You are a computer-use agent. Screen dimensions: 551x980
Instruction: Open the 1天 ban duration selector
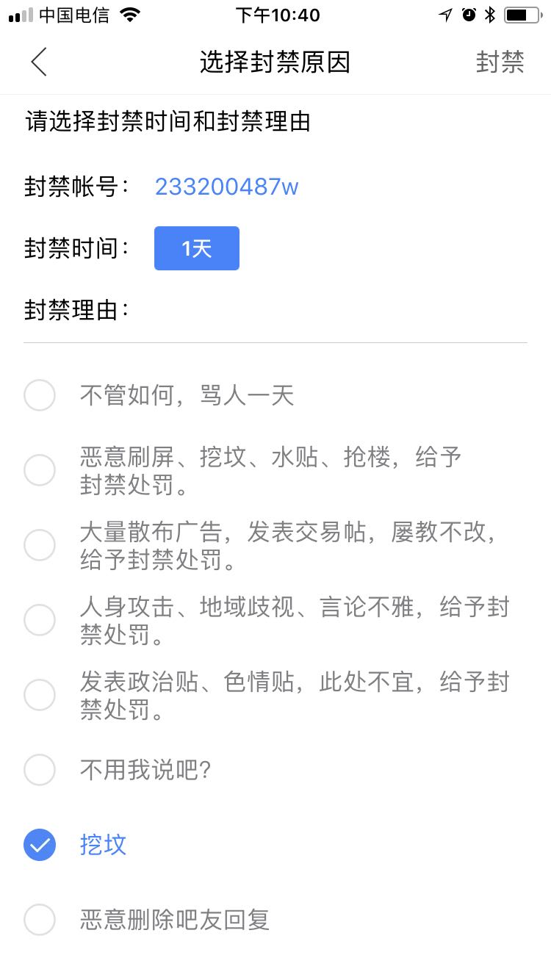click(197, 248)
